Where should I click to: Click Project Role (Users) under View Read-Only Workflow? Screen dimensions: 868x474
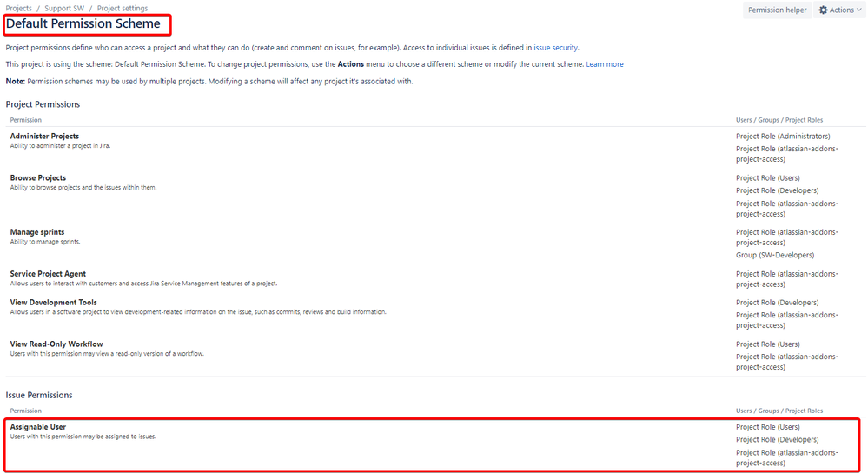pyautogui.click(x=768, y=344)
